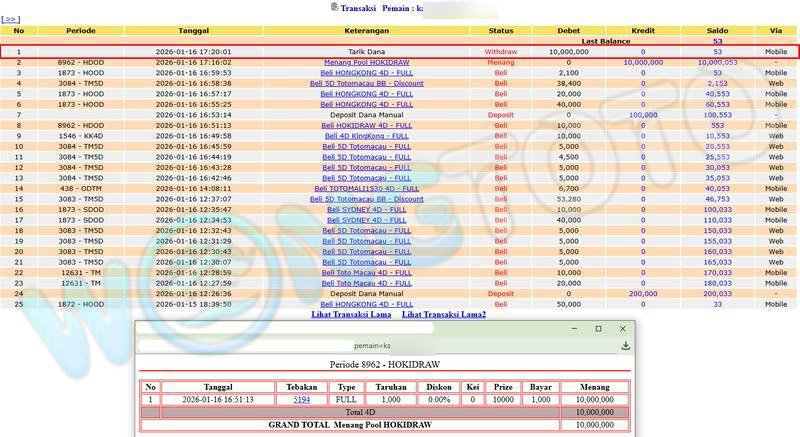Open Beli 5D Totomacau BB - Discount in row 4

point(367,83)
